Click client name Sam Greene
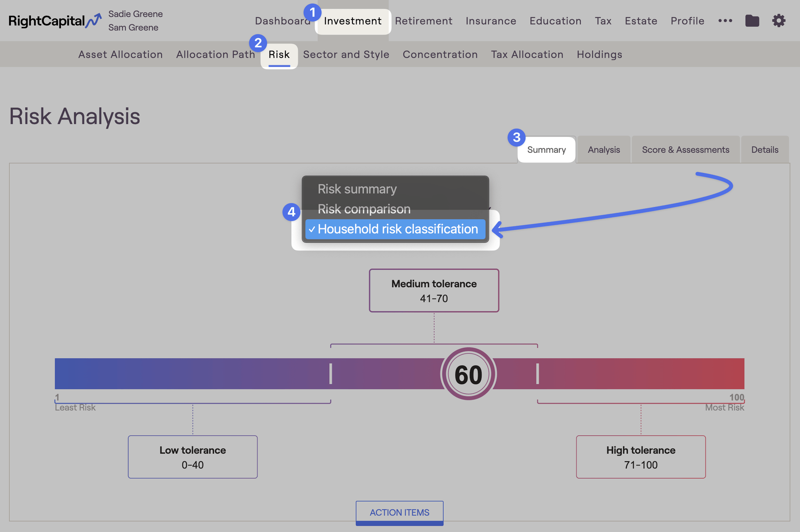Image resolution: width=800 pixels, height=532 pixels. 133,27
